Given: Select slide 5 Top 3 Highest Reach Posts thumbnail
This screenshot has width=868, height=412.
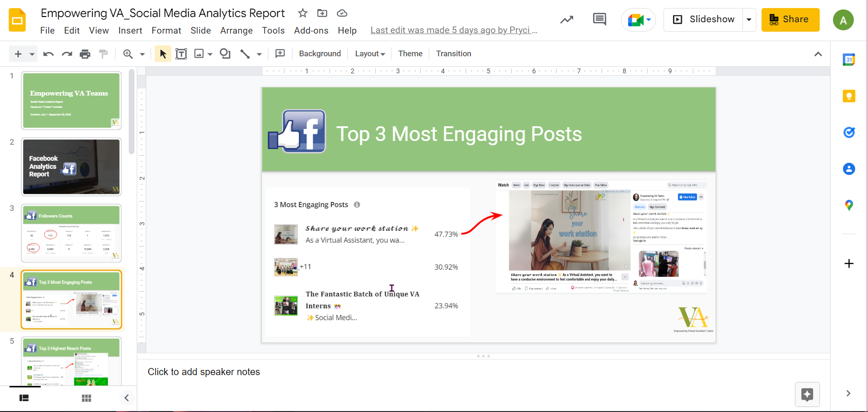Looking at the screenshot, I should point(71,361).
